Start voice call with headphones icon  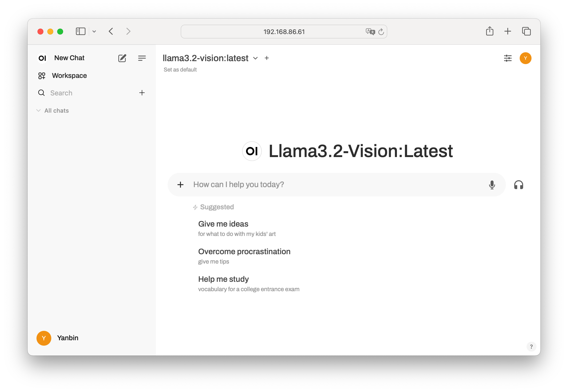518,185
